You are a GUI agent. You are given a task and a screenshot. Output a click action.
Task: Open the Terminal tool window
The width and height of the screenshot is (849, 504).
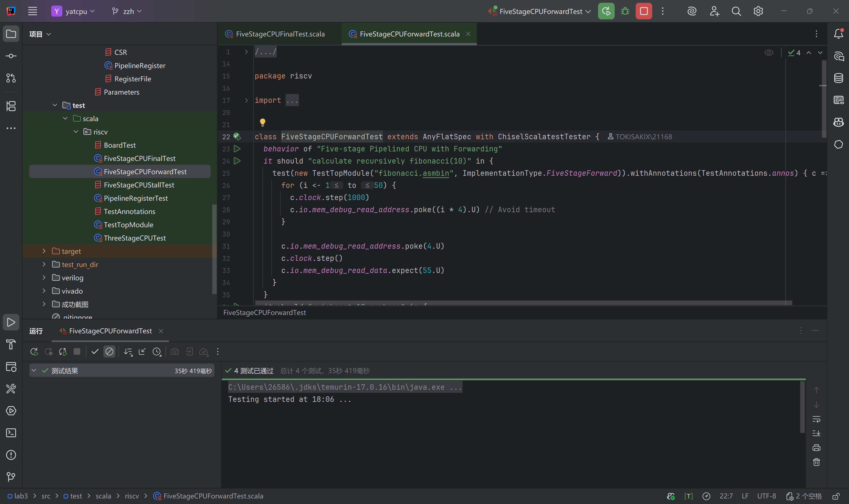pyautogui.click(x=11, y=433)
